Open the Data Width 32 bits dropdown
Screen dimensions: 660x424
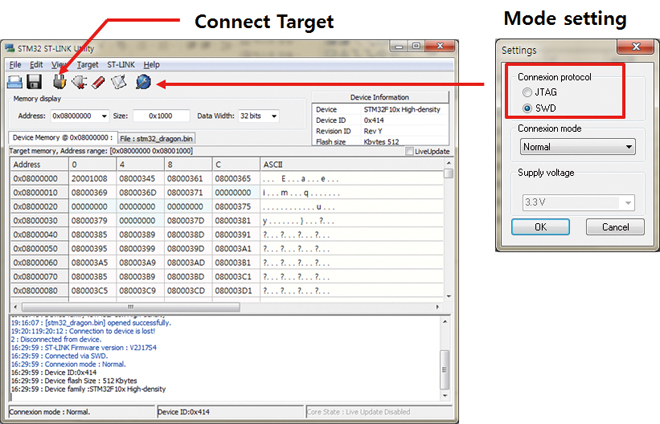click(x=274, y=116)
